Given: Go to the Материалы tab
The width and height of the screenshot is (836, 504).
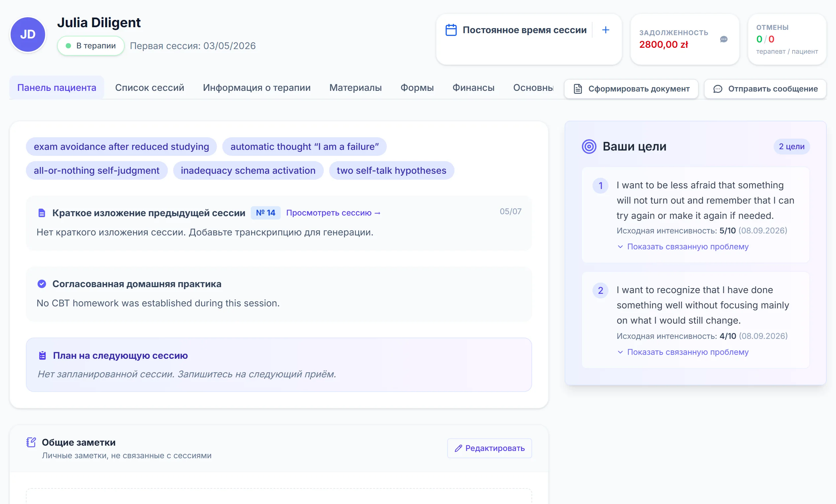Looking at the screenshot, I should click(356, 88).
